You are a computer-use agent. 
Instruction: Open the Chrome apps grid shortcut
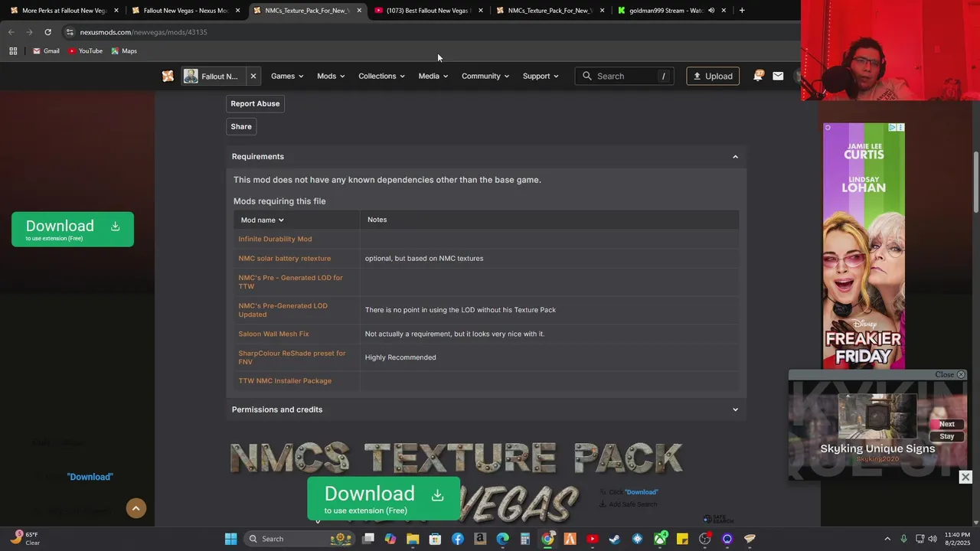13,51
